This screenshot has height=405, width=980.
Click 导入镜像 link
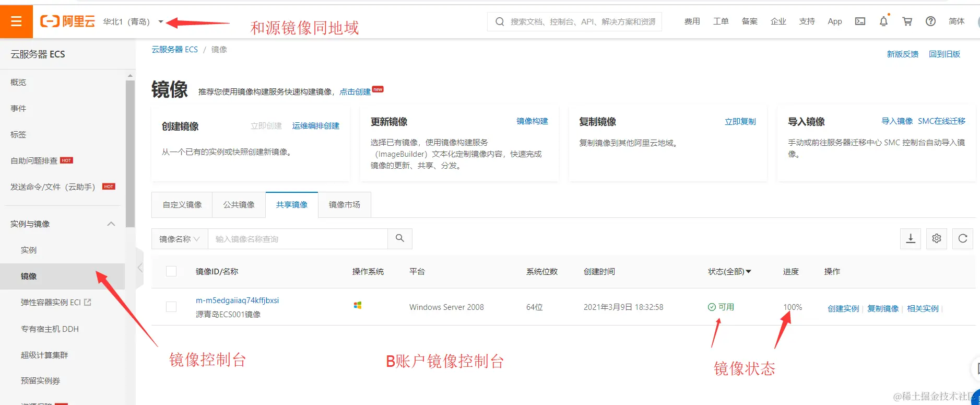pos(897,121)
